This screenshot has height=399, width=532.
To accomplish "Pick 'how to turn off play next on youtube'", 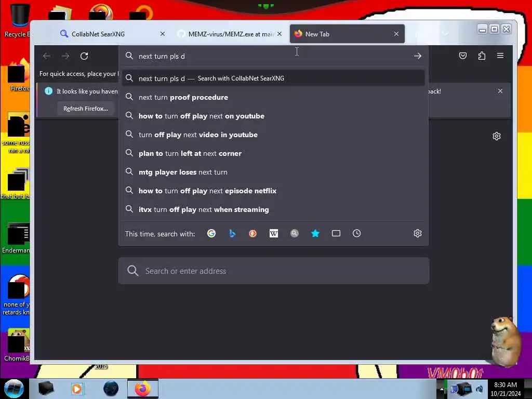I will tap(273, 116).
